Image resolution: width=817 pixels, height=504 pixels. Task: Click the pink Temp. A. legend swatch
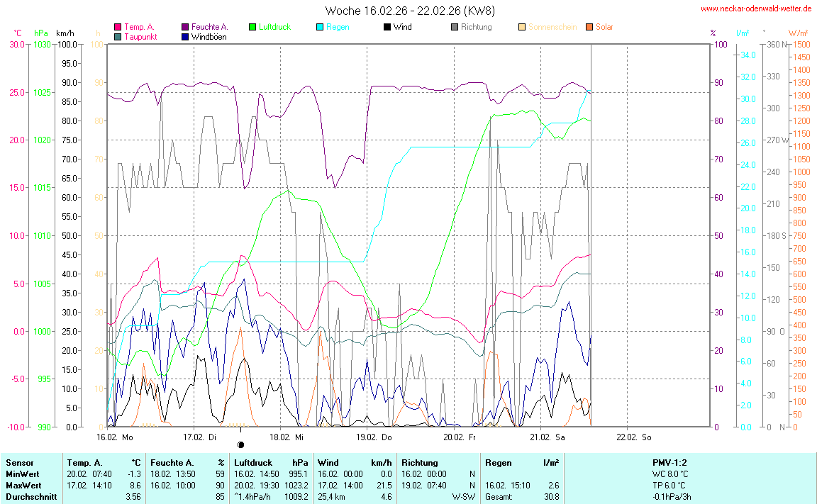(118, 27)
